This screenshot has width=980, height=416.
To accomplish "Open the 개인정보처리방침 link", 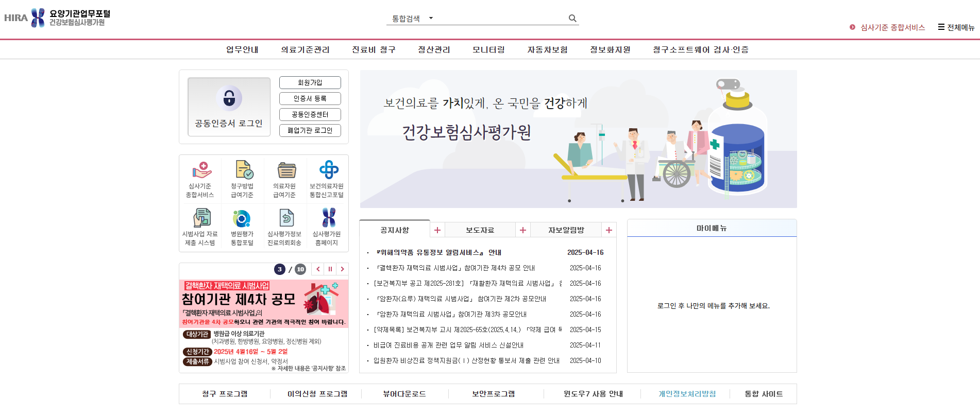I will [x=687, y=394].
